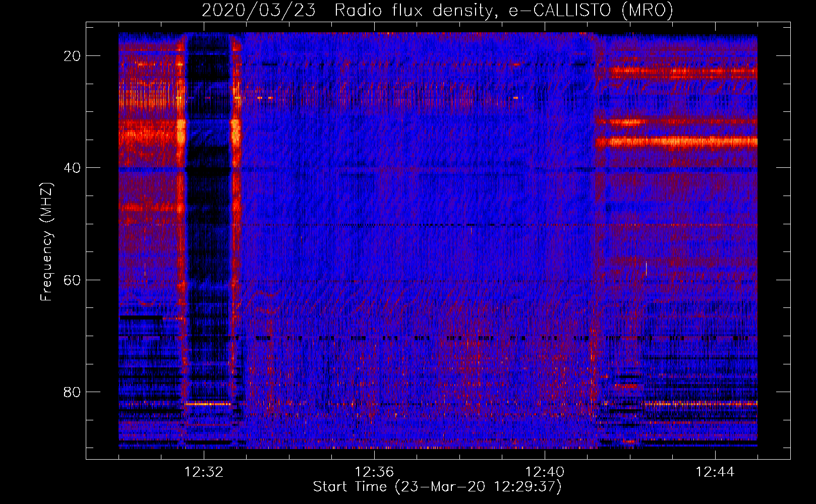
Task: Click the 12:32 time tick label
Action: (x=204, y=472)
